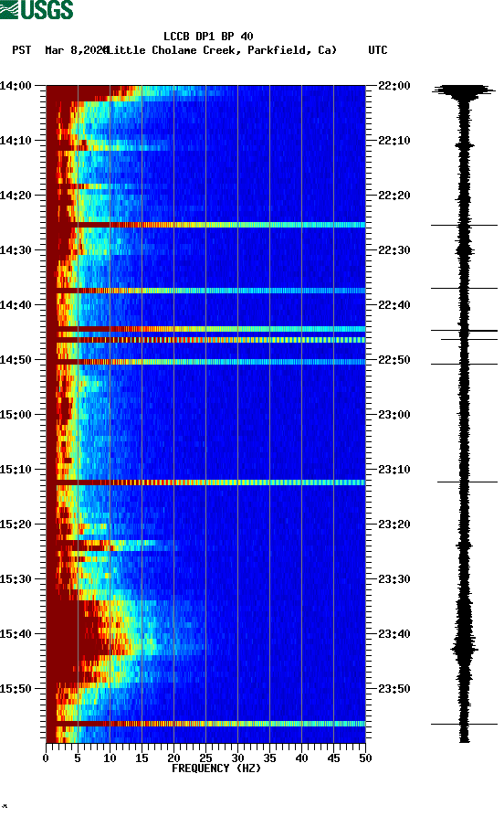Click the 23:50 UTC time label
The image size is (504, 816).
[394, 688]
